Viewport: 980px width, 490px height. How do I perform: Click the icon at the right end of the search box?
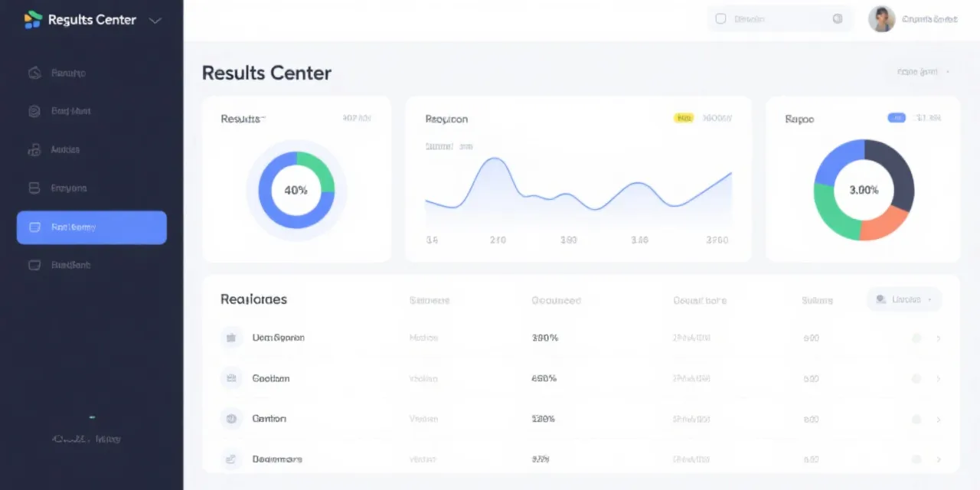[x=837, y=19]
